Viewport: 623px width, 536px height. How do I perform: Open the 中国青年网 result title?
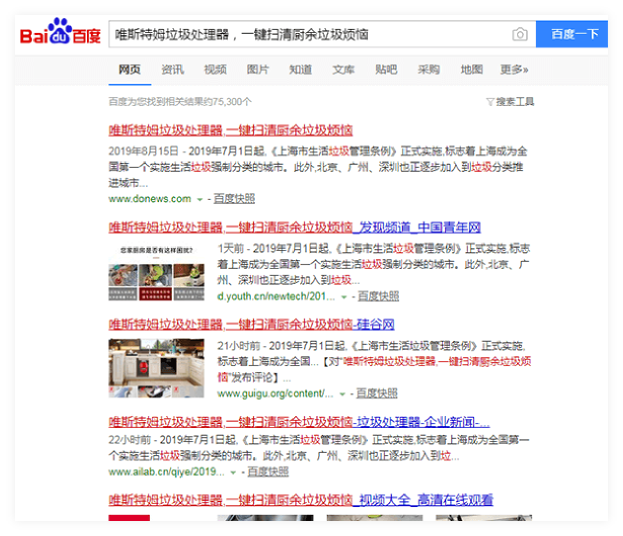294,228
